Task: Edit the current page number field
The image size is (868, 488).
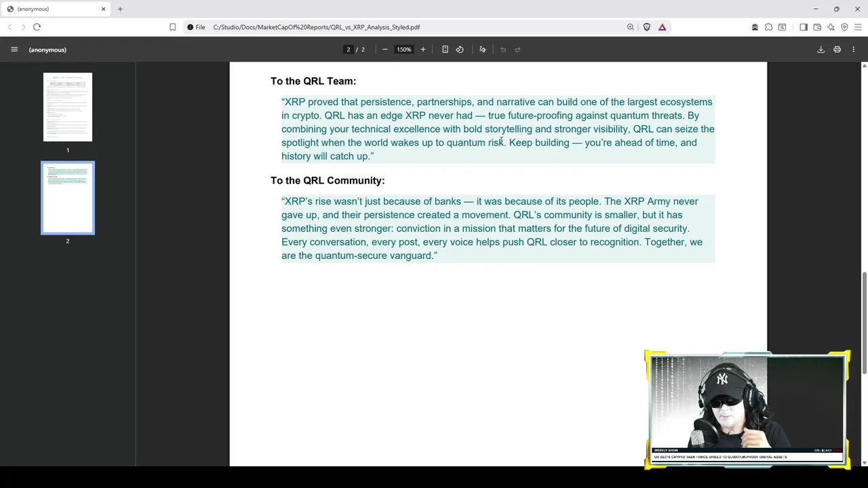Action: (x=349, y=49)
